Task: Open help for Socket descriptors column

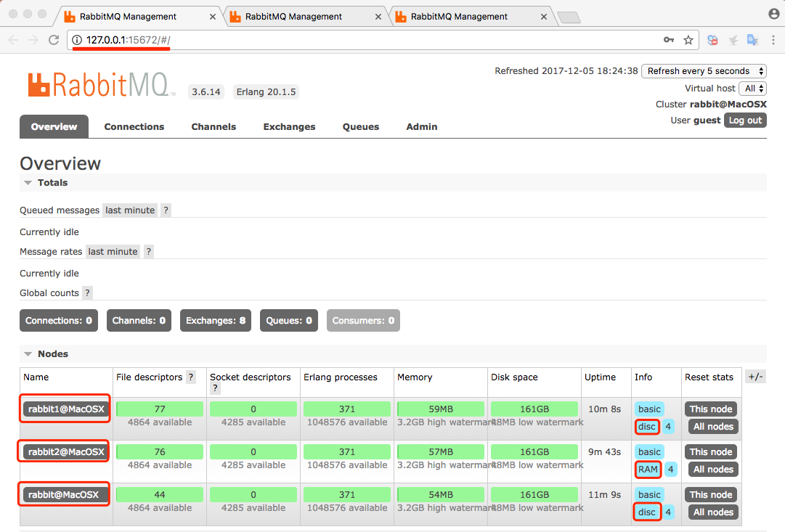Action: point(215,388)
